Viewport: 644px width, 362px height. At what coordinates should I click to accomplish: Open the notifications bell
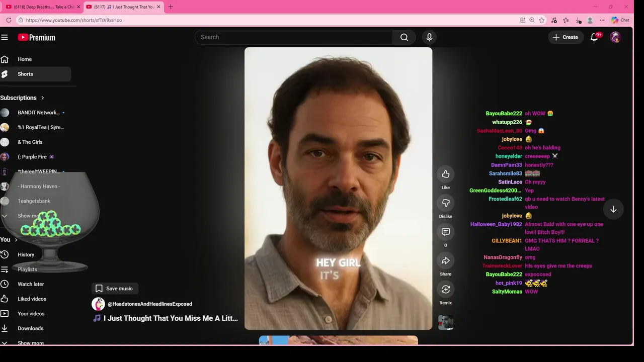(x=594, y=37)
